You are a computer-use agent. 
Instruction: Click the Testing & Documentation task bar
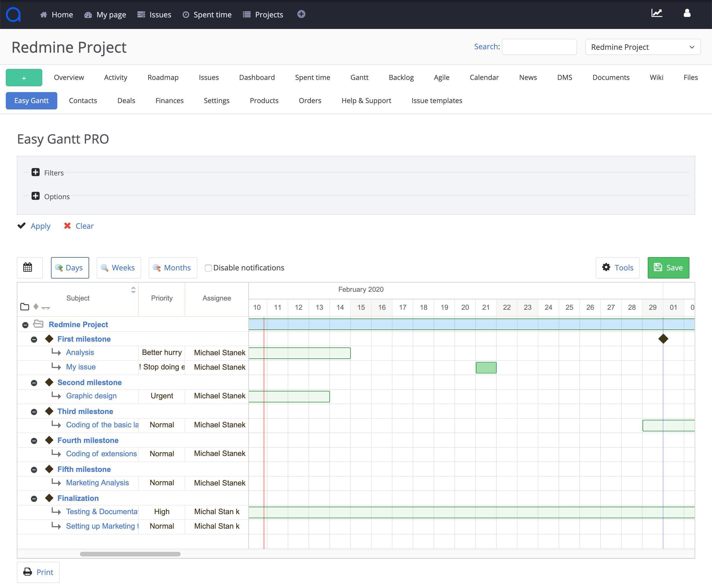pos(471,512)
